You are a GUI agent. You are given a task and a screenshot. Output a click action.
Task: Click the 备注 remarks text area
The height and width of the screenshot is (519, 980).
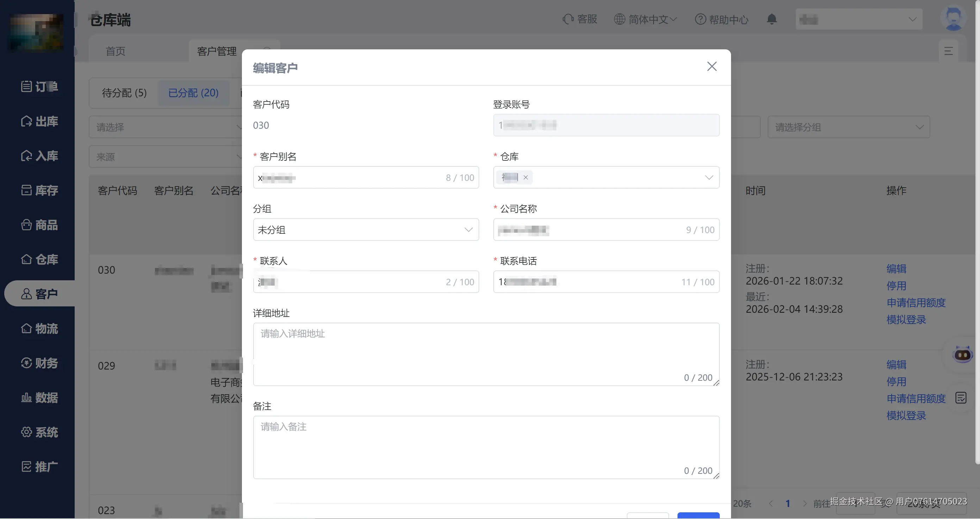click(486, 447)
